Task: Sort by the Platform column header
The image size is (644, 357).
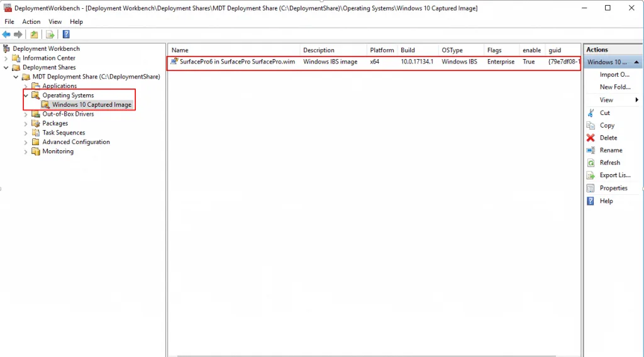Action: click(382, 50)
